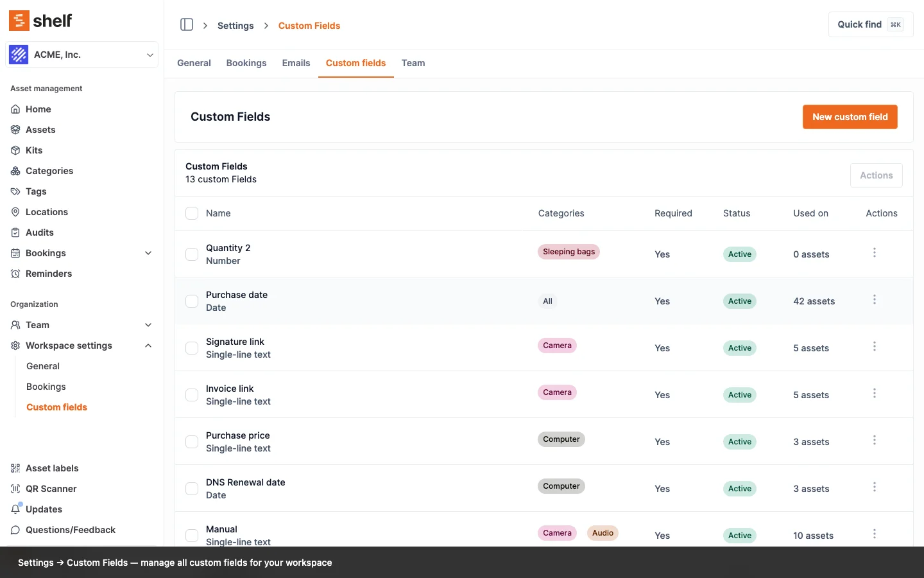924x578 pixels.
Task: Switch to the Emails tab
Action: [296, 63]
